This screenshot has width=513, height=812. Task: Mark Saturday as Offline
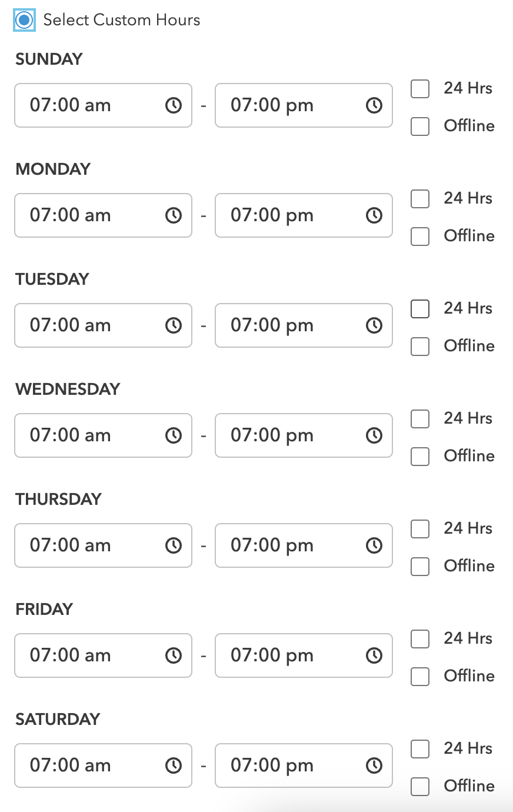tap(420, 787)
